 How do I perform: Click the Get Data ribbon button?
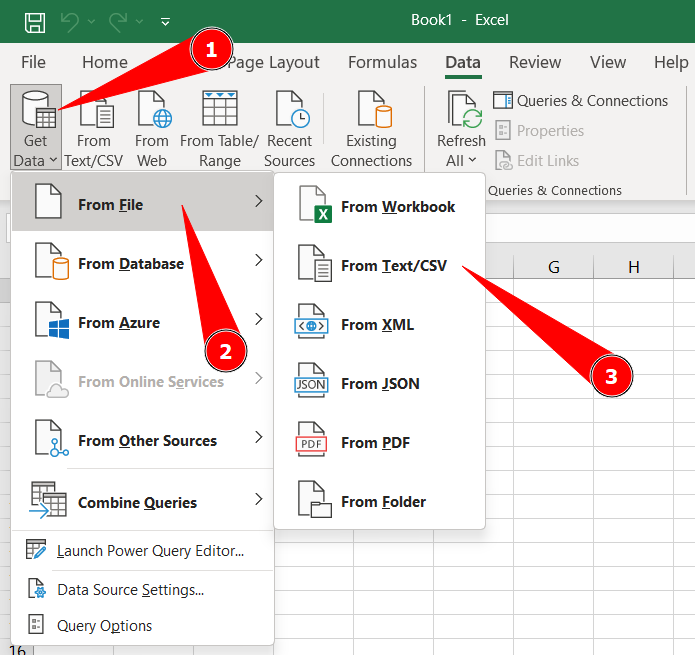(36, 127)
